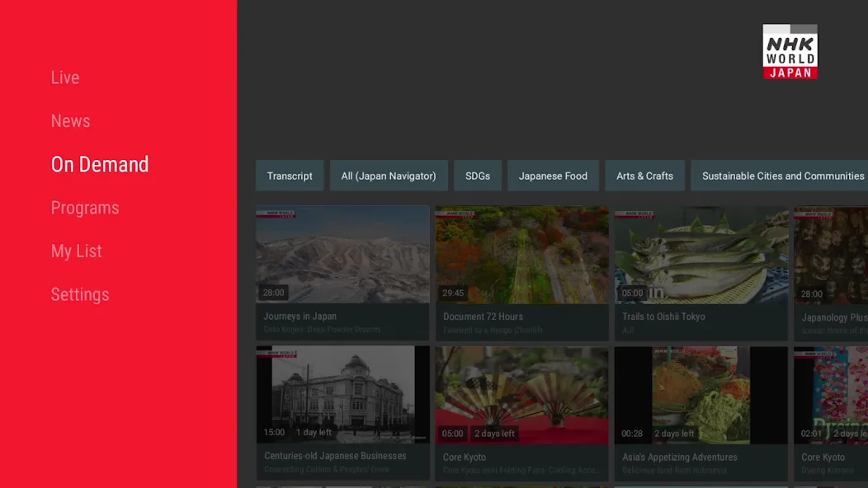Open Asia's Appetizing Adventures video card
Viewport: 868px width, 488px height.
click(x=701, y=413)
